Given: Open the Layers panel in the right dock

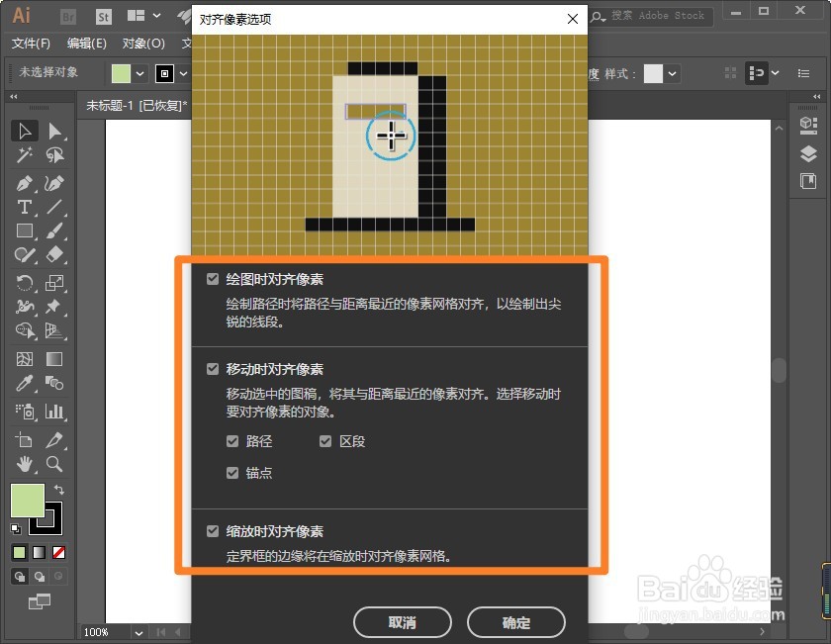Looking at the screenshot, I should pyautogui.click(x=809, y=152).
